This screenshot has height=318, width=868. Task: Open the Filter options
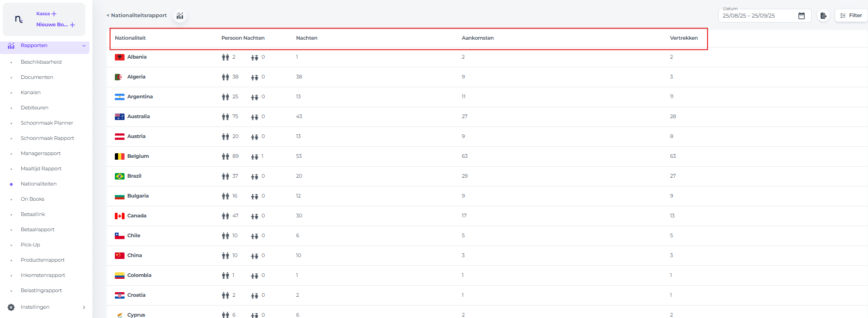point(851,16)
